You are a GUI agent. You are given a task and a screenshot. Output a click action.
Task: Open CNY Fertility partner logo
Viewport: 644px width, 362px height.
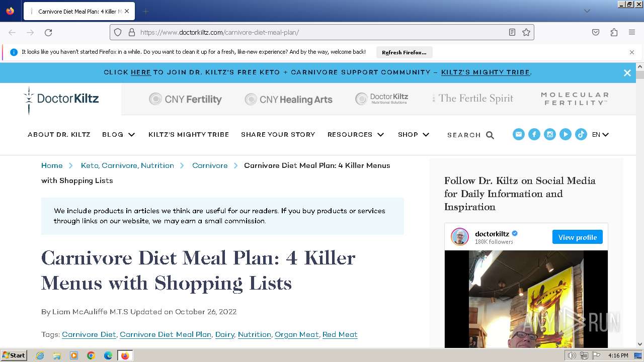185,99
